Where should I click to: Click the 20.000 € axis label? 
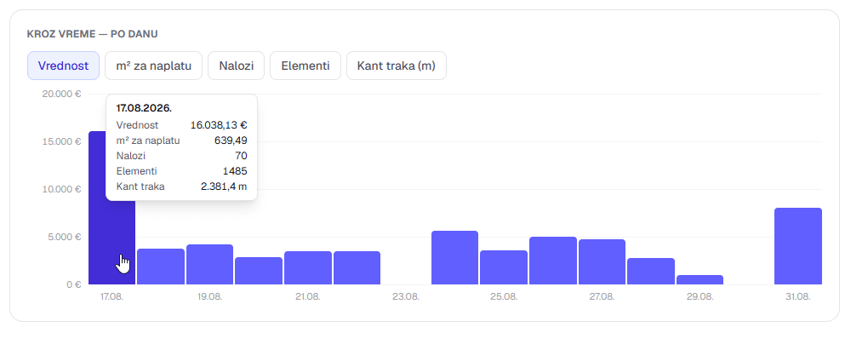61,94
